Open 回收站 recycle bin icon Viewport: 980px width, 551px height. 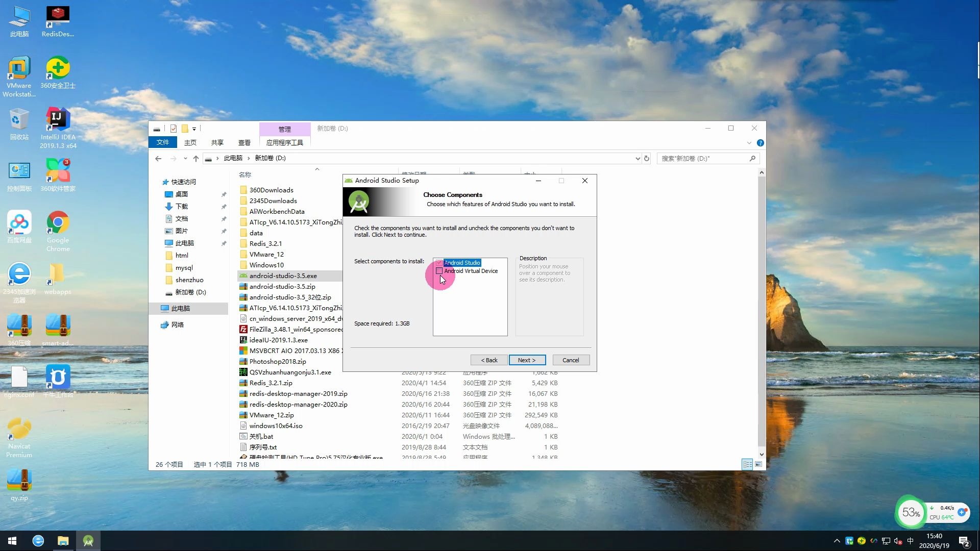[19, 125]
